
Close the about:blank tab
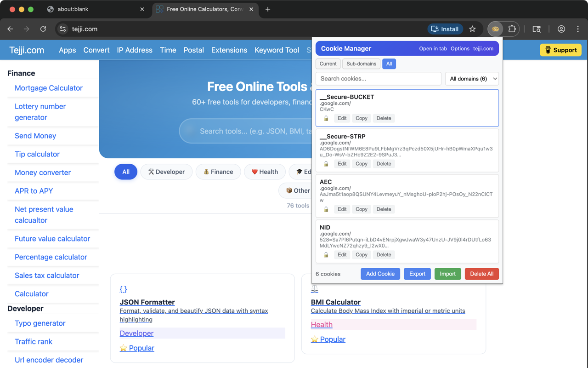(x=142, y=9)
